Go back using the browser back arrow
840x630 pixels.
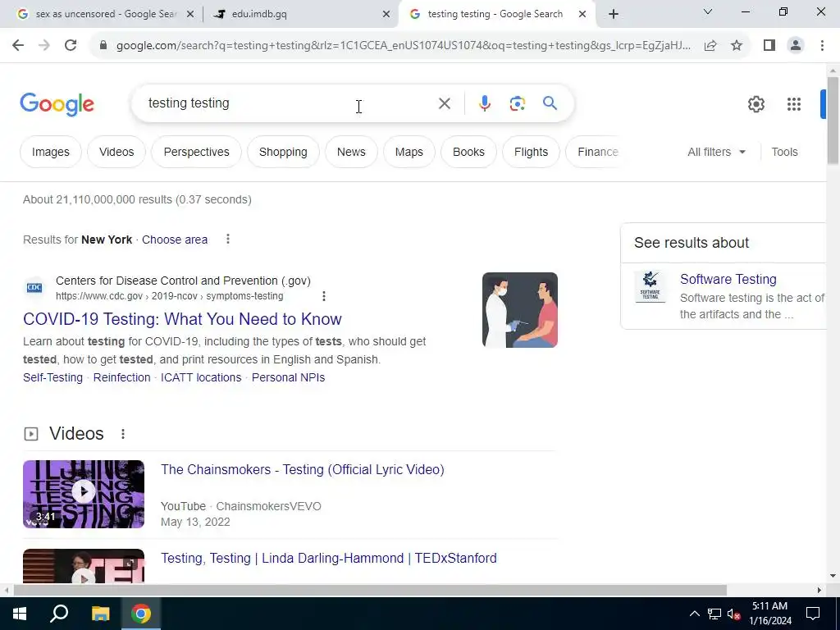tap(18, 46)
